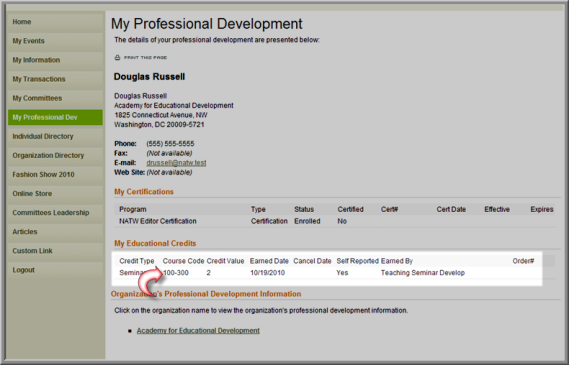Click 1825 Connecticut Avenue, NW address line
Screen dimensions: 569x365
coord(161,115)
